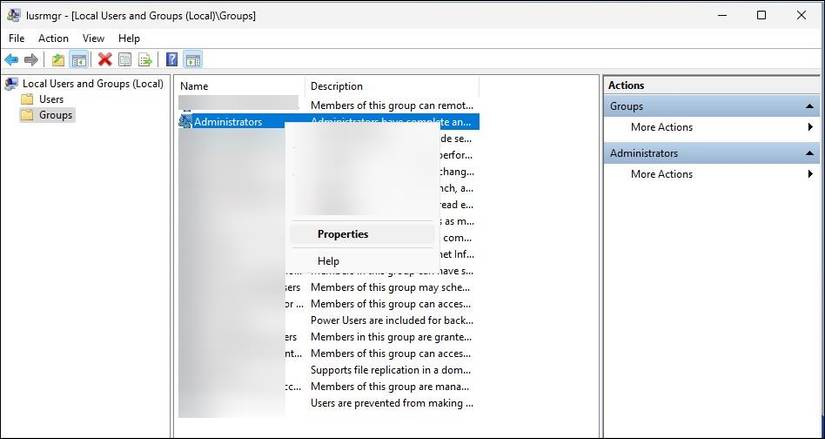825x439 pixels.
Task: Click the lusrmgr icon in the title bar
Action: (x=14, y=15)
